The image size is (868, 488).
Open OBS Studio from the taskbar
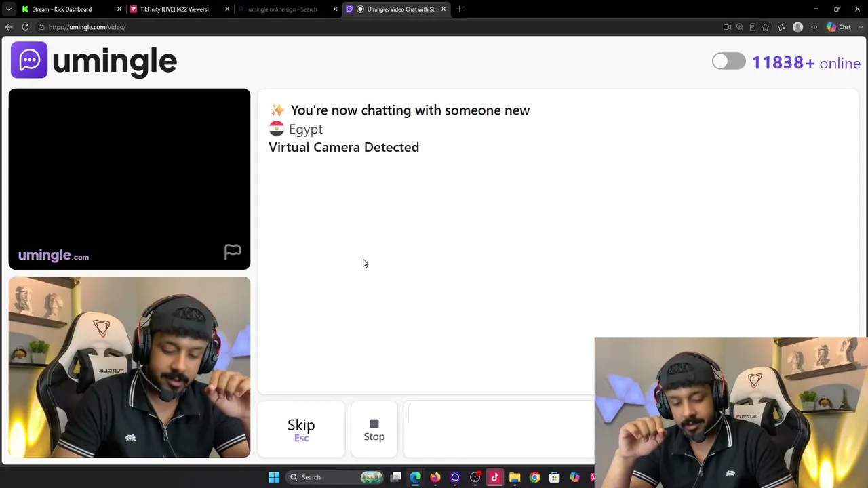pos(475,477)
